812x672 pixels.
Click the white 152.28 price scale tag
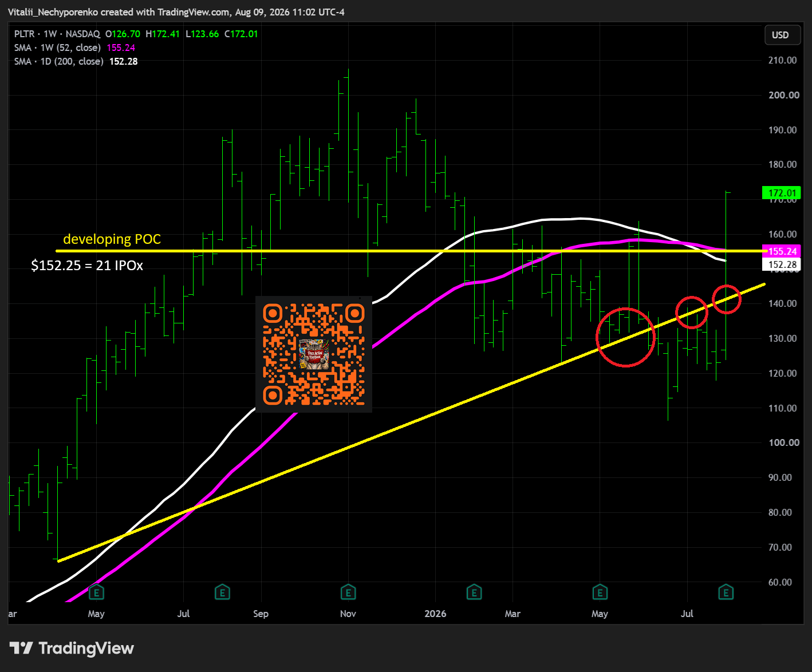click(782, 264)
